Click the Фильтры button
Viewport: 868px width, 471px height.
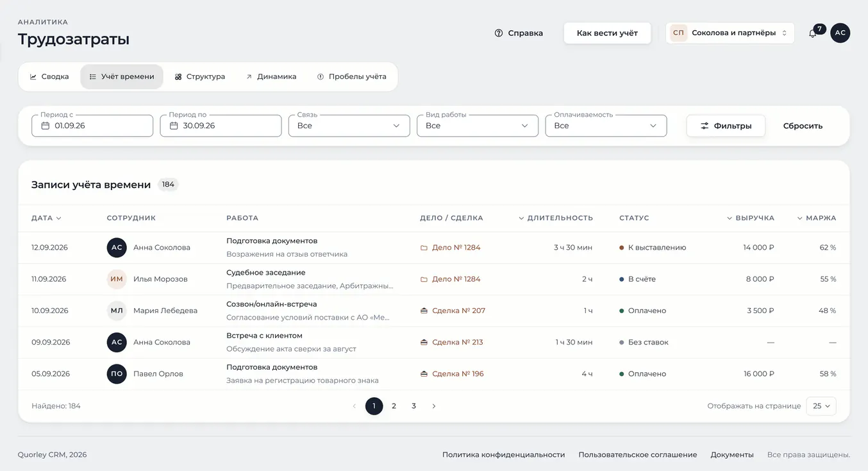726,126
